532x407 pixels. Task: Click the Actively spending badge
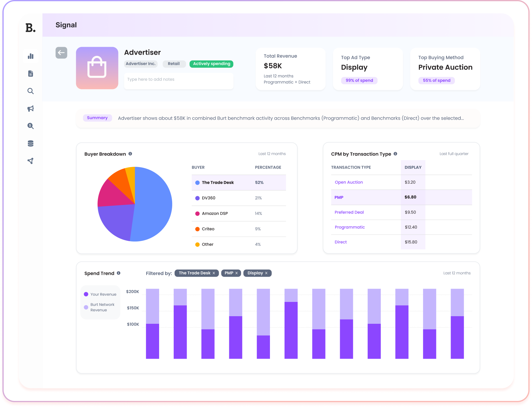tap(212, 64)
